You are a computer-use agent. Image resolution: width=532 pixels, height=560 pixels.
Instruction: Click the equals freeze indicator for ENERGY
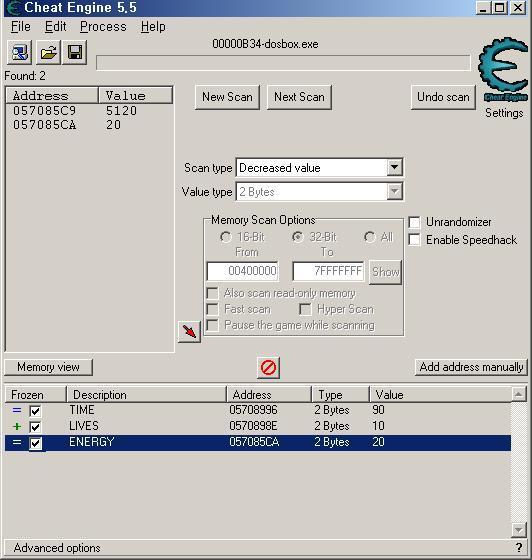pyautogui.click(x=17, y=442)
